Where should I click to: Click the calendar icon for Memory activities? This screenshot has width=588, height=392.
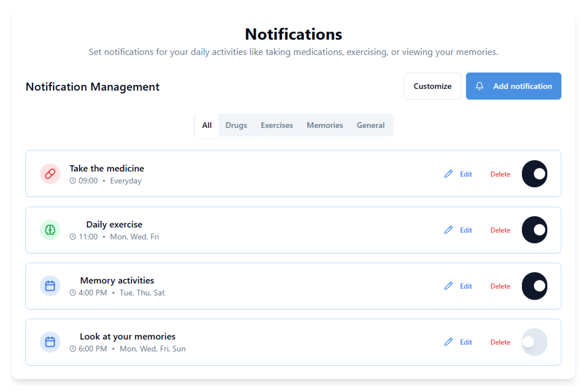point(50,286)
